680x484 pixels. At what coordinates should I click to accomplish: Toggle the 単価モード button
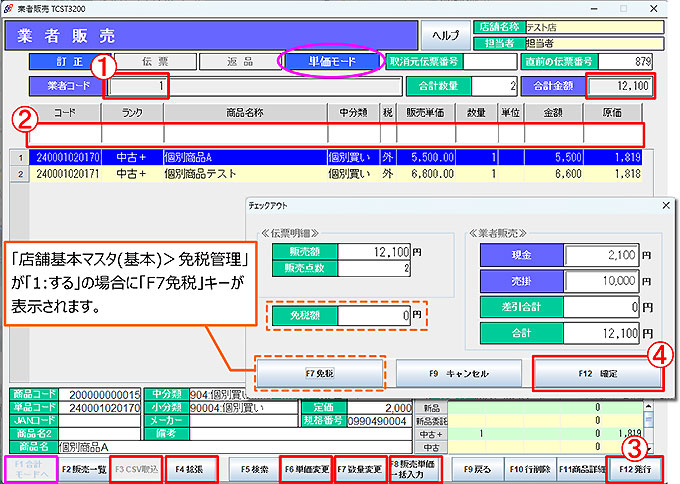pyautogui.click(x=333, y=62)
